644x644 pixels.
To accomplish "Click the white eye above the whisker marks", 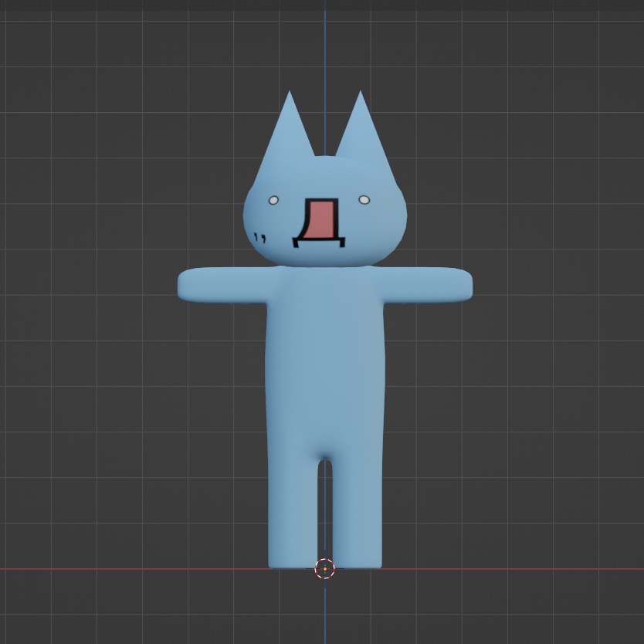I will tap(273, 200).
